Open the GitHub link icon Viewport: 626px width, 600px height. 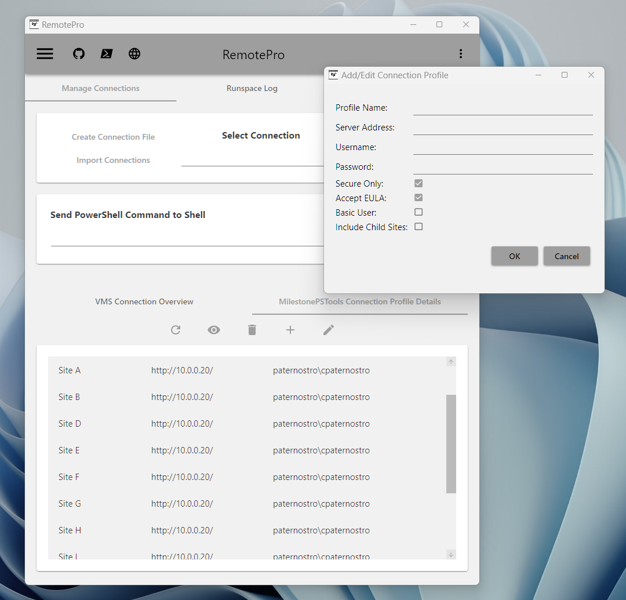click(x=79, y=53)
